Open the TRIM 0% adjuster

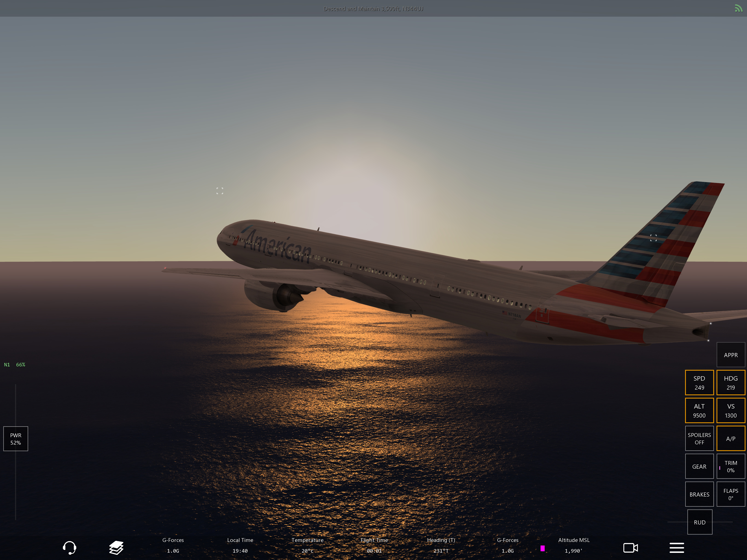pos(730,466)
